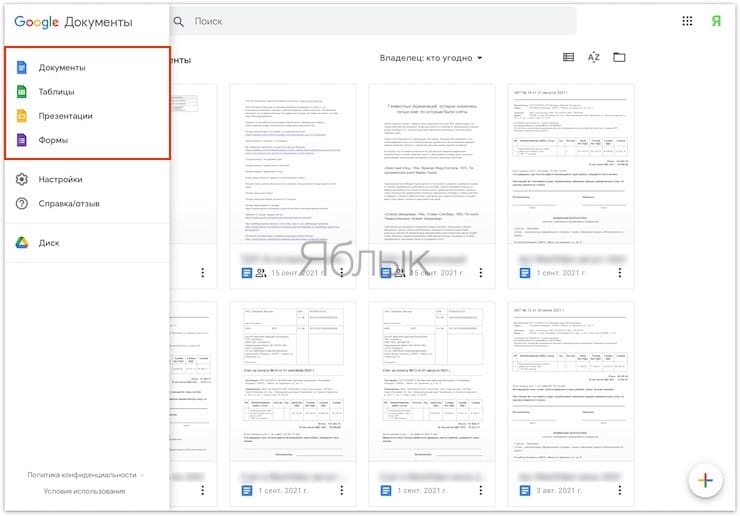Focus the Поиск search field

coord(373,21)
